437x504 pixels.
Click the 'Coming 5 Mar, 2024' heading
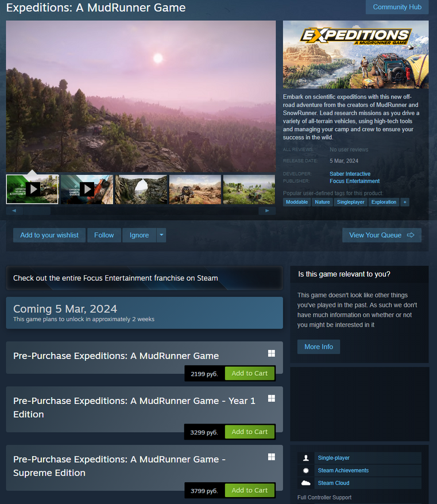65,309
